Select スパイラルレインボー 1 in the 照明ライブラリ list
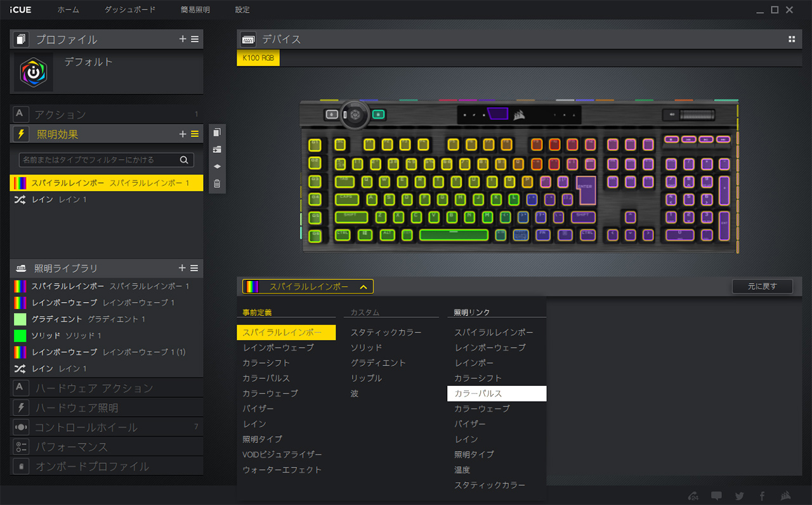The width and height of the screenshot is (812, 505). pyautogui.click(x=107, y=286)
